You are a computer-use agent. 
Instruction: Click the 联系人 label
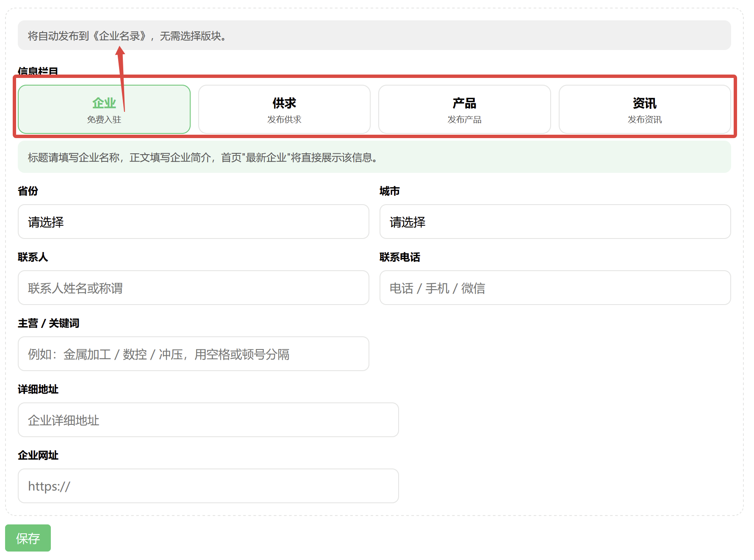pos(33,257)
